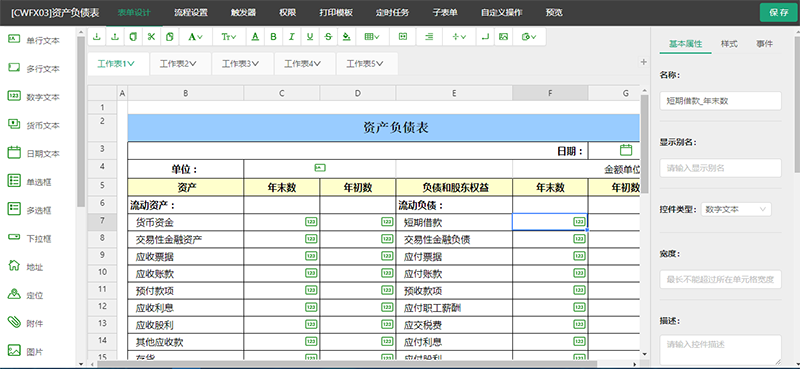Add a 图片 control from sidebar

click(x=26, y=352)
